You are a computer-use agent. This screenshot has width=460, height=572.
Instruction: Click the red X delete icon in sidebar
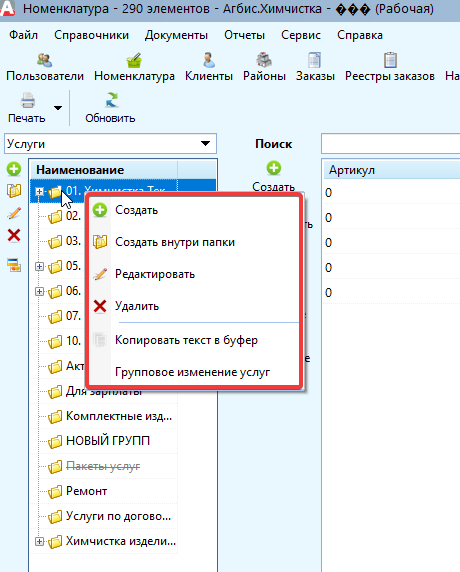click(14, 236)
